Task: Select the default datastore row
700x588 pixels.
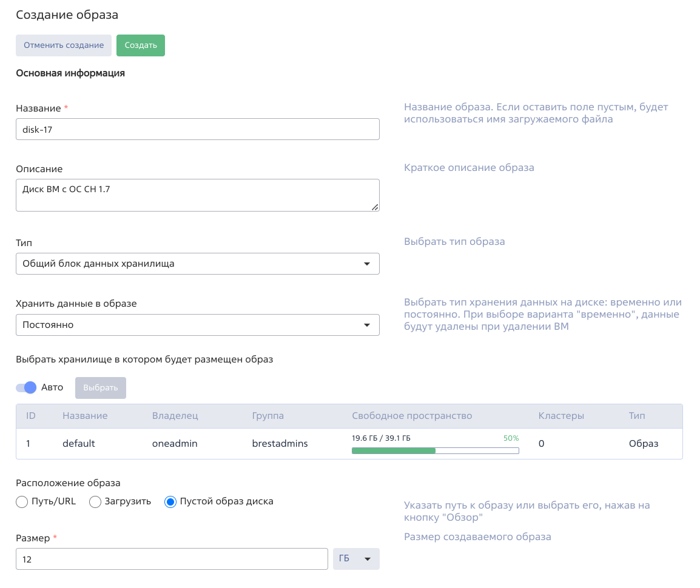Action: pos(79,444)
